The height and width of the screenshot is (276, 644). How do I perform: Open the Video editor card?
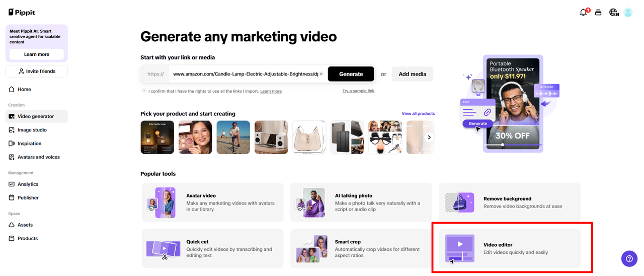(x=510, y=249)
